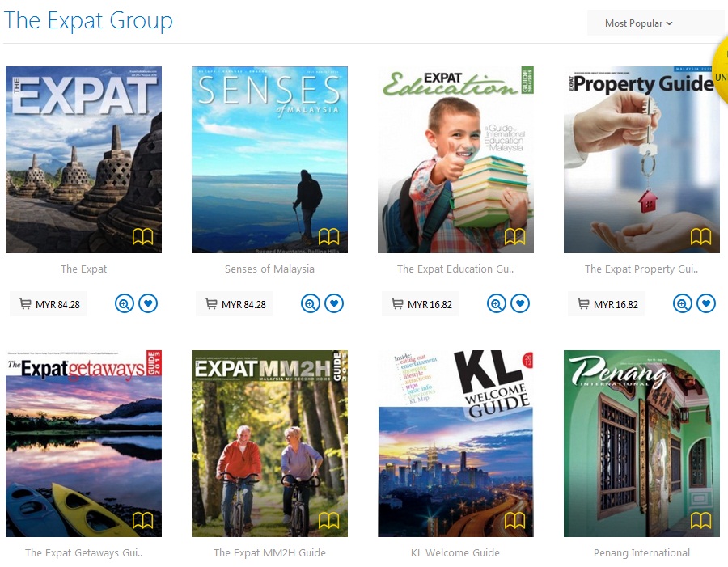Image resolution: width=728 pixels, height=567 pixels.
Task: Favorite The Expat with heart icon
Action: (148, 303)
